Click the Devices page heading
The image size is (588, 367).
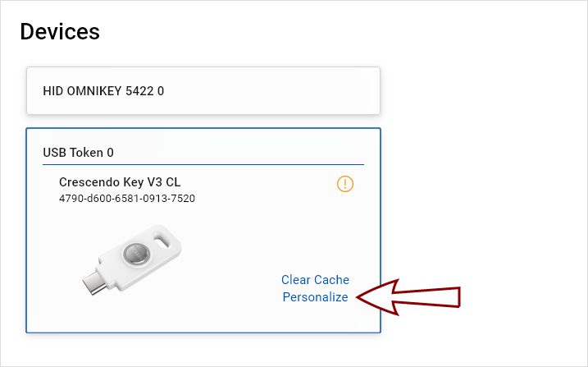click(60, 31)
